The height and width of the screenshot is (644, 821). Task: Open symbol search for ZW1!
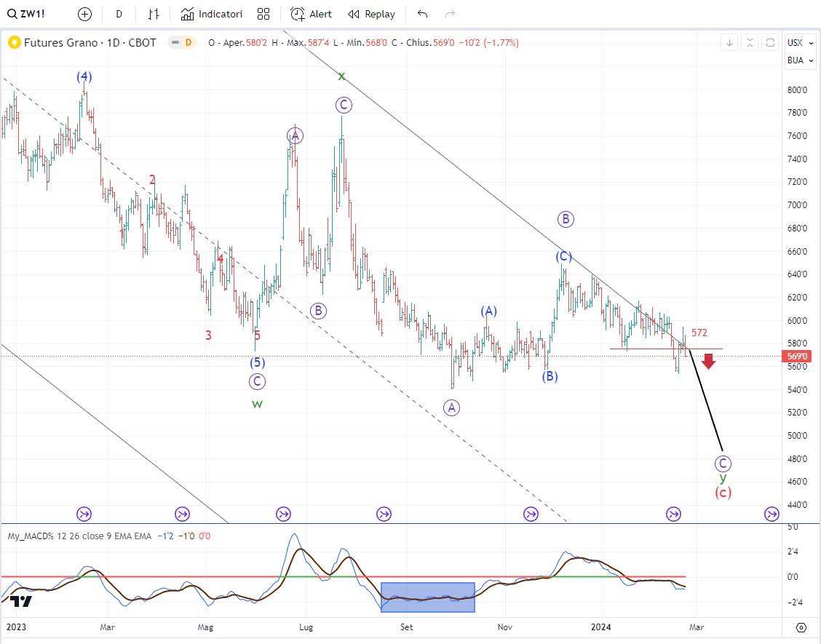(26, 14)
